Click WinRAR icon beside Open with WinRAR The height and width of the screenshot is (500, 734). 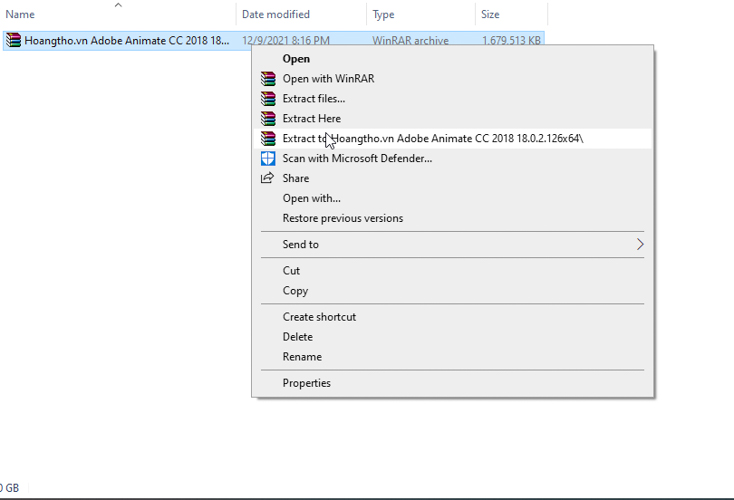click(x=268, y=79)
